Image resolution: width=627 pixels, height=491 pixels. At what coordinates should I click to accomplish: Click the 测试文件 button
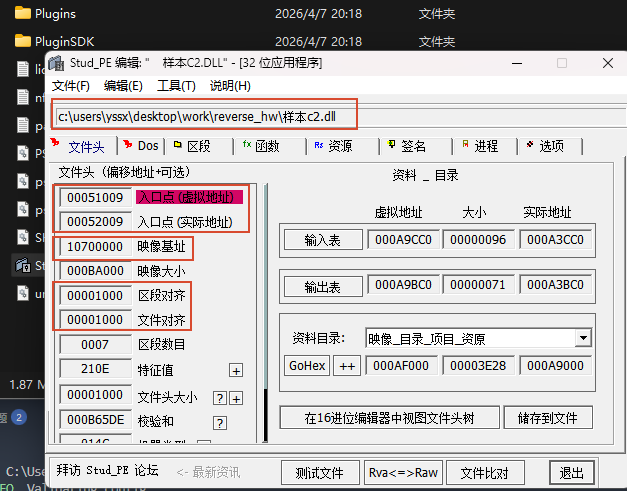pyautogui.click(x=320, y=473)
